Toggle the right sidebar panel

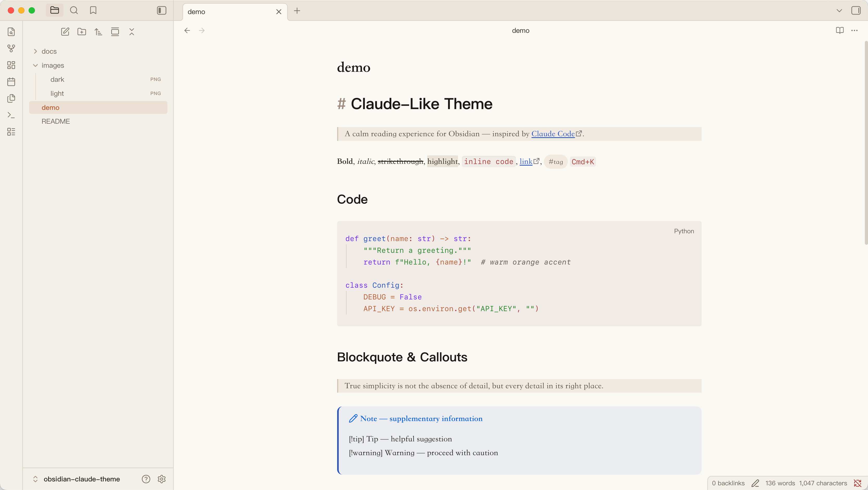point(856,10)
